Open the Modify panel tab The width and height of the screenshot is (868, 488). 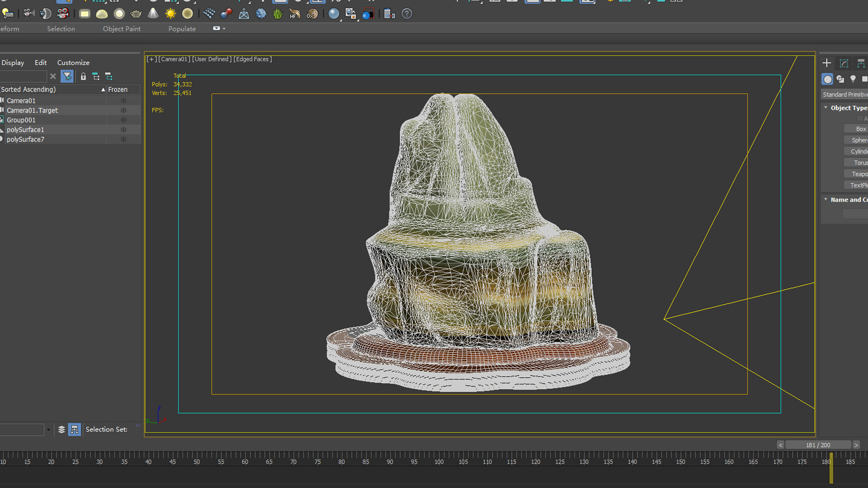tap(844, 63)
